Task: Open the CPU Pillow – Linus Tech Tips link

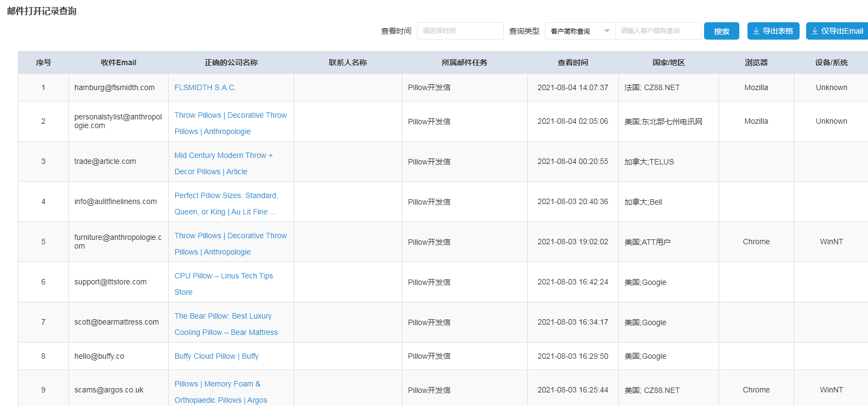Action: tap(224, 284)
